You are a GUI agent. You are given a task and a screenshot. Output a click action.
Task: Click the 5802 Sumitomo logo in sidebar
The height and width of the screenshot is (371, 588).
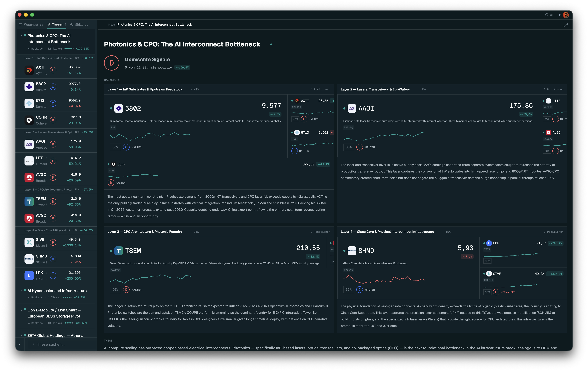[x=29, y=87]
